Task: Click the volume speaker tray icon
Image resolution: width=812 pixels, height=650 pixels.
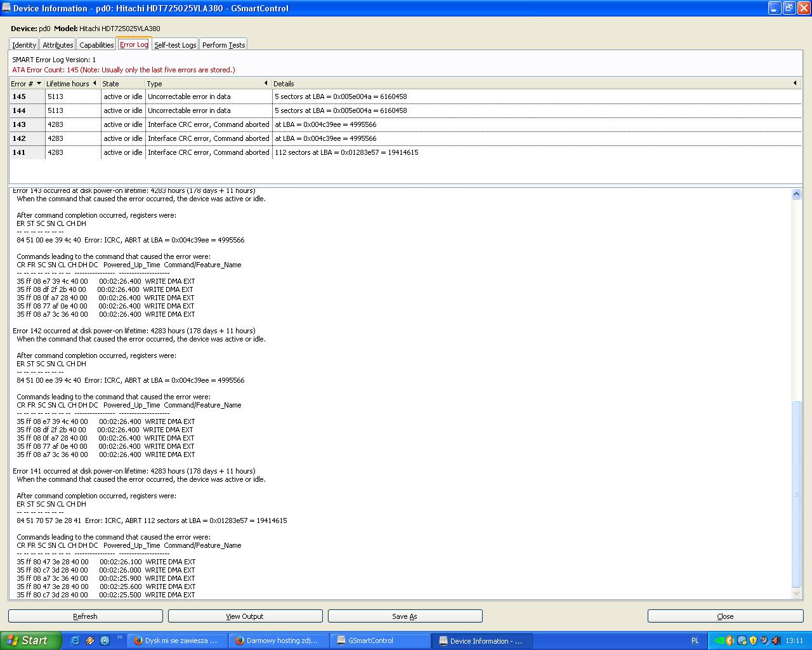Action: tap(775, 640)
